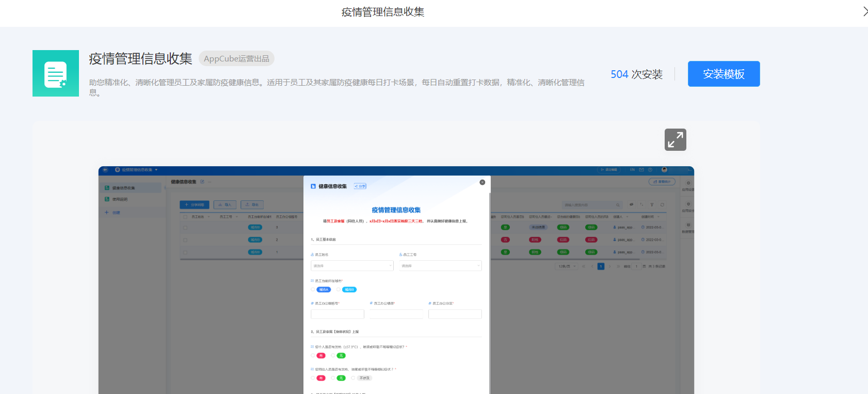Viewport: 868px width, 394px height.
Task: Click the 安装模板 install button
Action: [x=724, y=74]
